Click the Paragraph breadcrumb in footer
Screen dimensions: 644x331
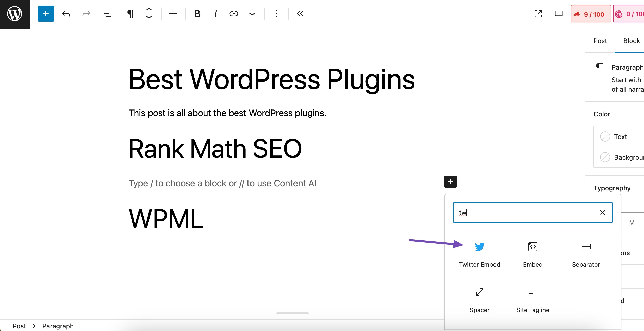(58, 326)
